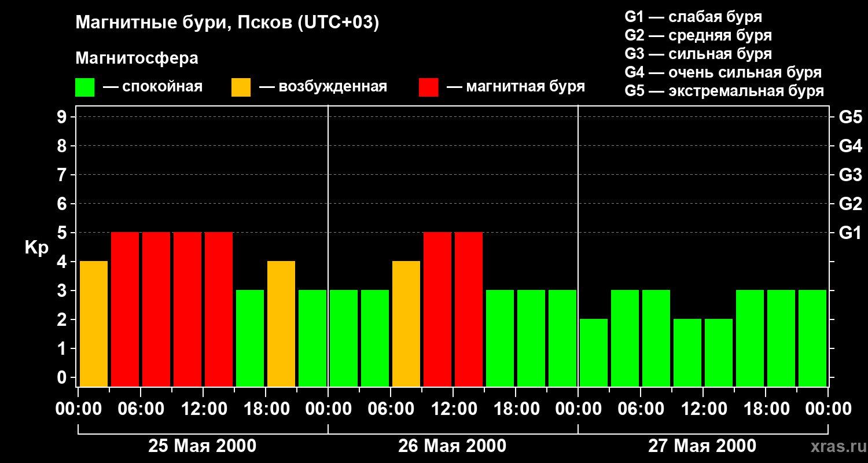
Task: Click the right-axis "G3" storm level label
Action: click(x=850, y=175)
